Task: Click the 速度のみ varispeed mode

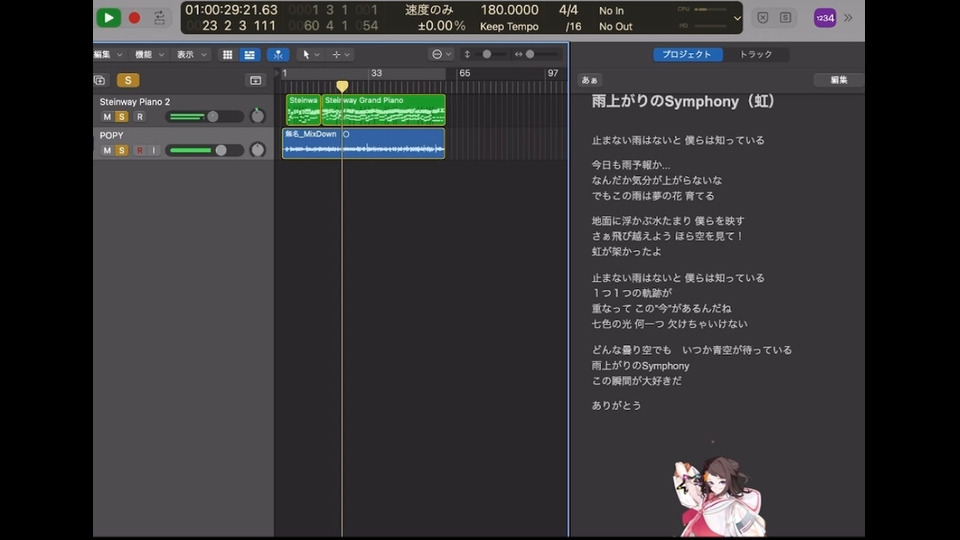Action: point(429,10)
